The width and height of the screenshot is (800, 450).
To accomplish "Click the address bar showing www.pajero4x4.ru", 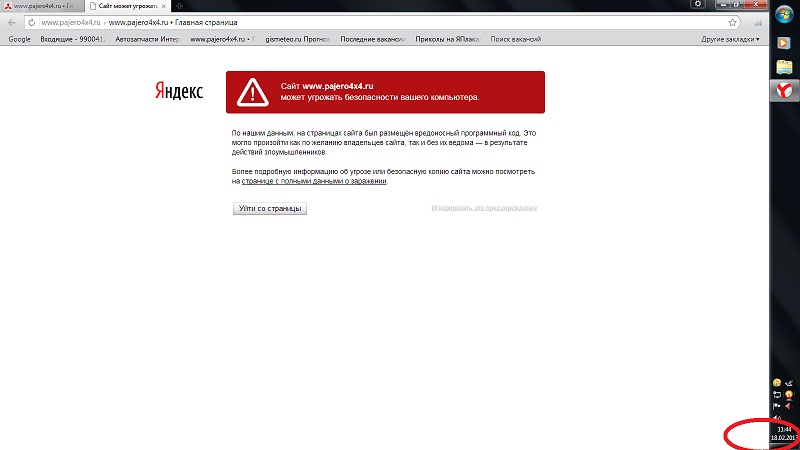I will pyautogui.click(x=383, y=22).
